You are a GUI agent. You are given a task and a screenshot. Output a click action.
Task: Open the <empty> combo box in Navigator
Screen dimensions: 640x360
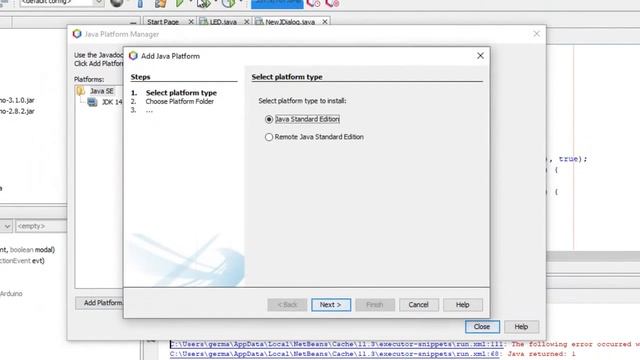40,226
